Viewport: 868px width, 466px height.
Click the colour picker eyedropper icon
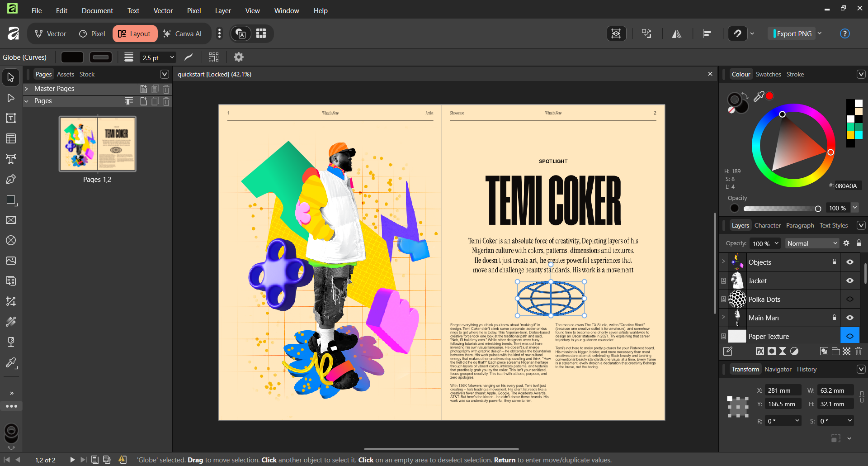click(x=759, y=96)
